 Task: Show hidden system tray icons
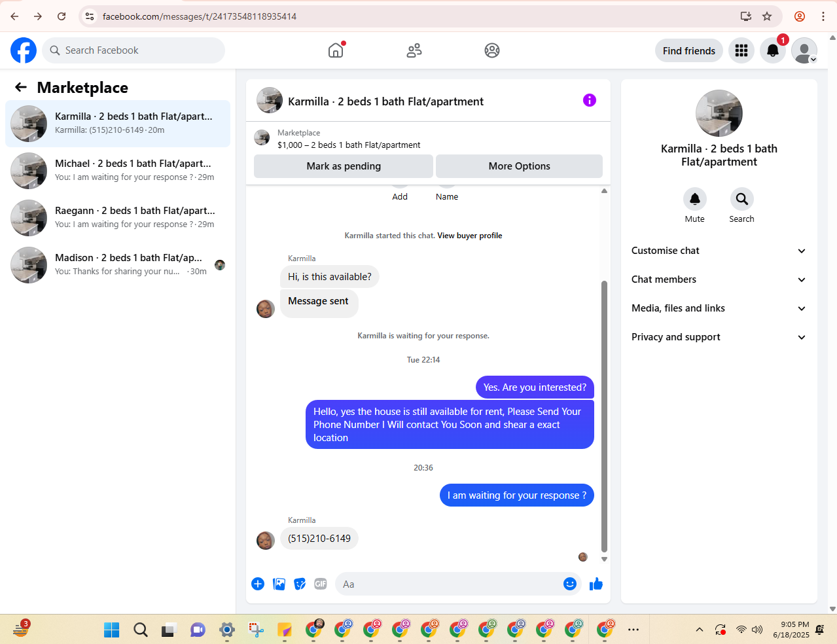(700, 630)
